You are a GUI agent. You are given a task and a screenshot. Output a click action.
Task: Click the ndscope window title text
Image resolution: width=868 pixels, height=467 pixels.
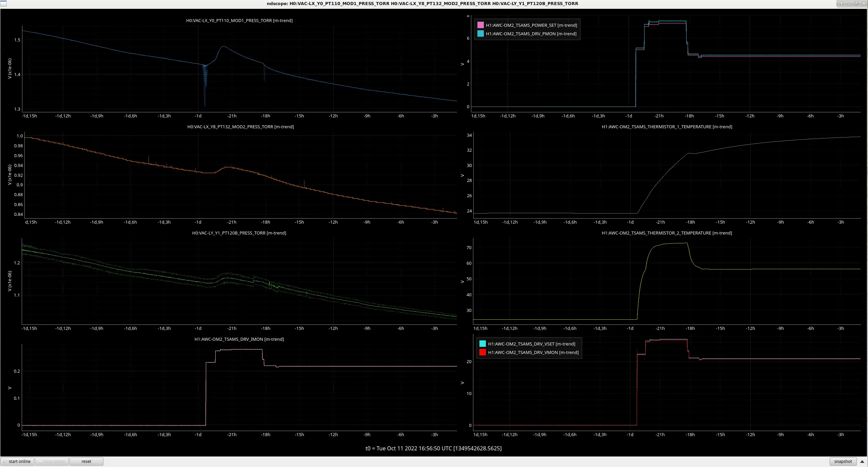click(422, 3)
